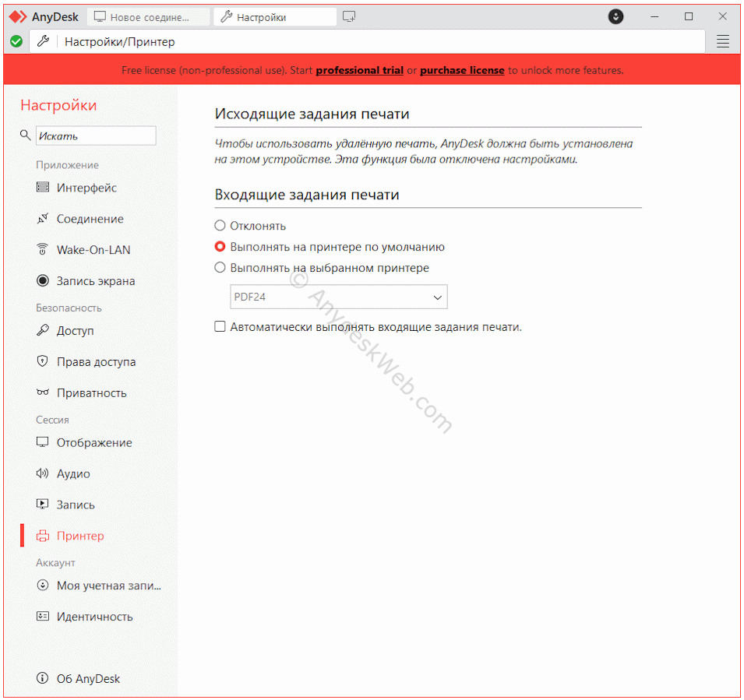Click the Интерфейс sidebar icon
Viewport: 744px width, 700px height.
(x=43, y=188)
